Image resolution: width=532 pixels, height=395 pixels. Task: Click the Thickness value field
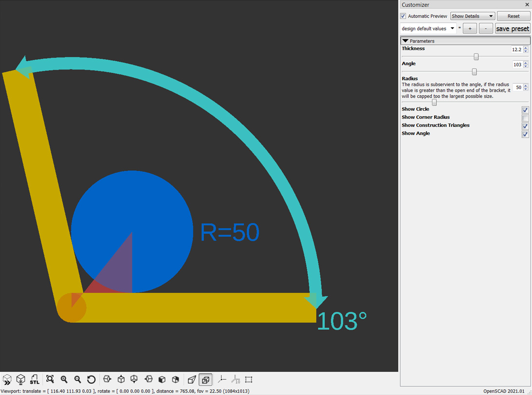pos(517,49)
